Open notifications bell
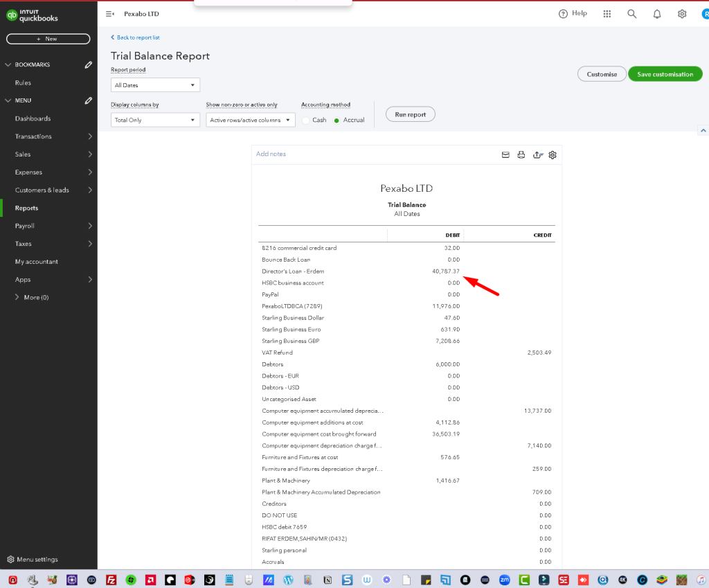 tap(657, 14)
